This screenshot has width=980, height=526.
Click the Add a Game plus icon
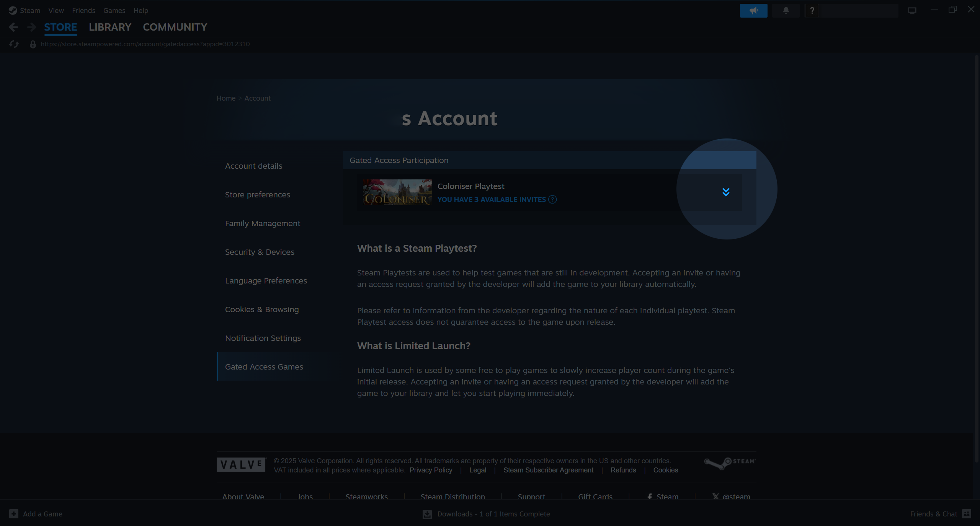click(x=14, y=514)
